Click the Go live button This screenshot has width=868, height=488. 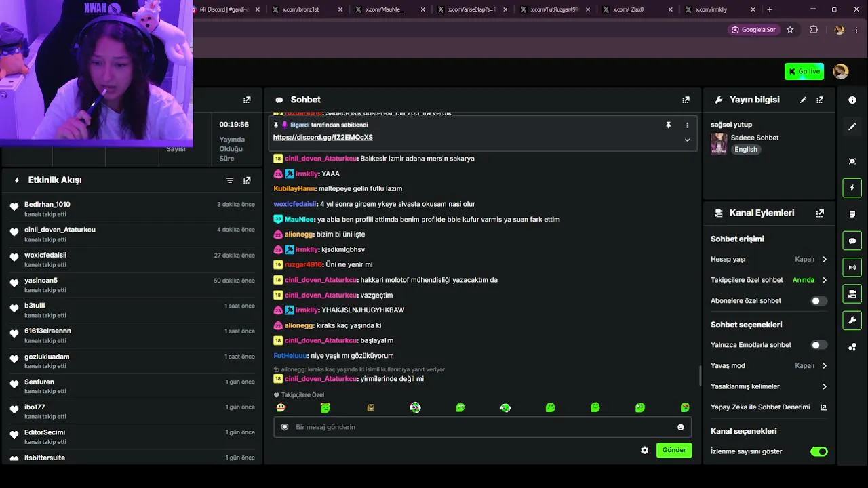804,71
